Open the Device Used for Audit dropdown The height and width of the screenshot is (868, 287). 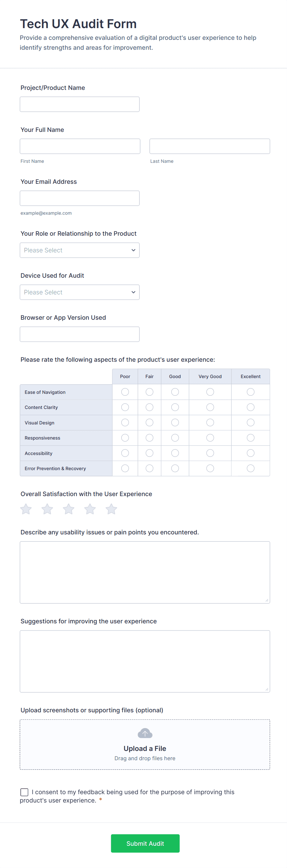(x=79, y=292)
